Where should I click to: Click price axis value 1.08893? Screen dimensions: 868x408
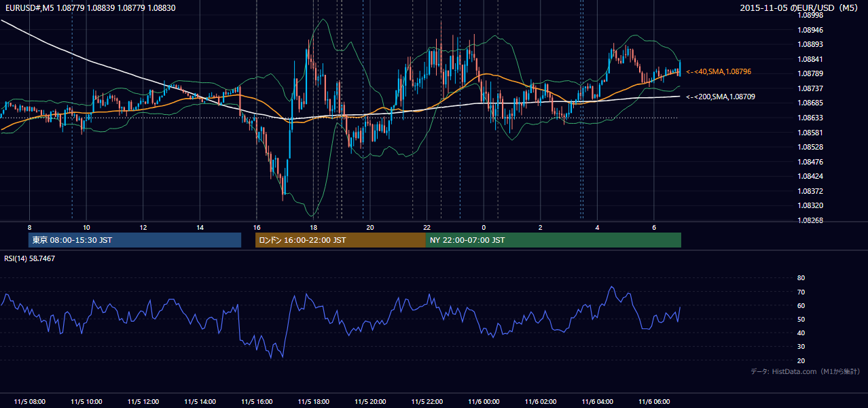click(x=810, y=44)
